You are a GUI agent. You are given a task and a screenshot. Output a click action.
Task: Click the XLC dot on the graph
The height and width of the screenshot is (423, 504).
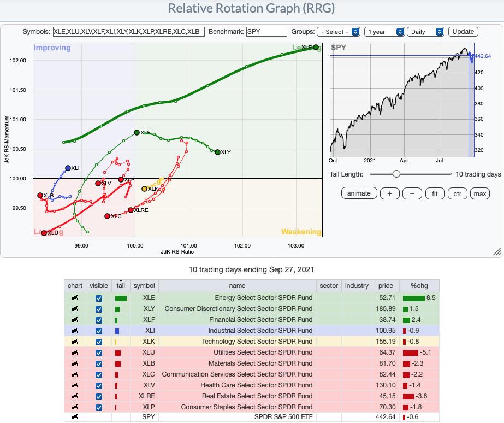(x=108, y=216)
